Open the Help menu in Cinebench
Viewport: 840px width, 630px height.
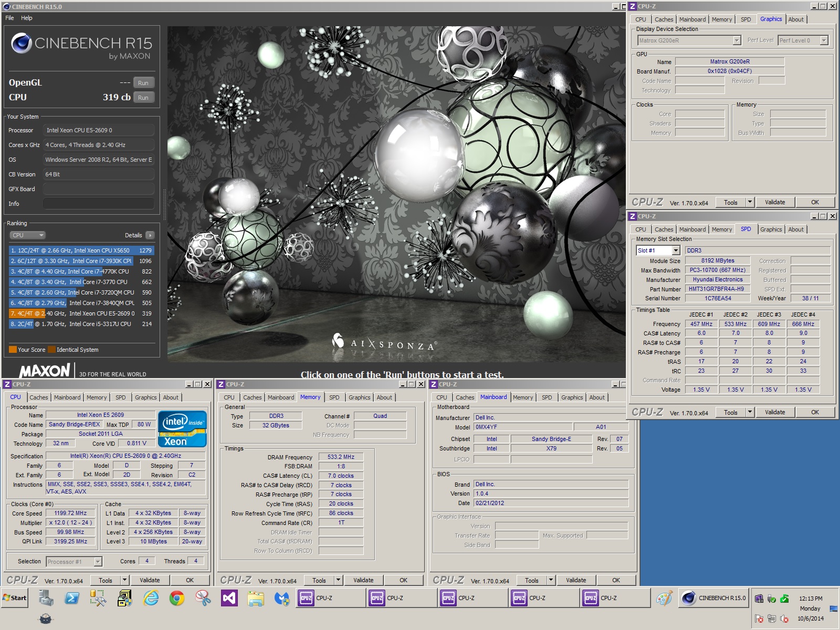26,18
